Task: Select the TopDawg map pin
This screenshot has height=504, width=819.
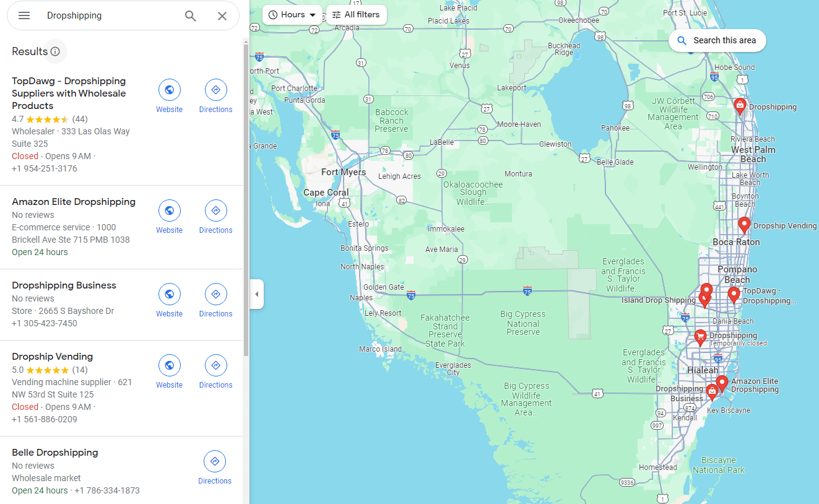Action: pyautogui.click(x=734, y=295)
